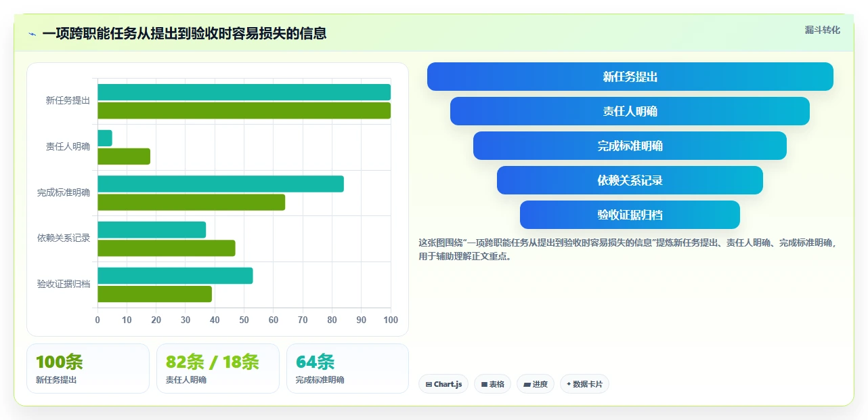
Task: Click the page title 一项跨职能任务从提出到验收时容易损失的信息
Action: [184, 33]
